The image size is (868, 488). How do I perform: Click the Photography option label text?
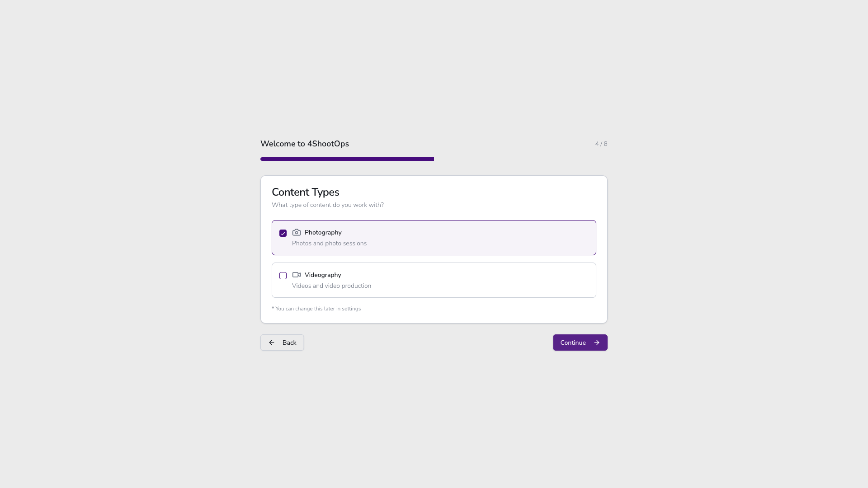(323, 233)
